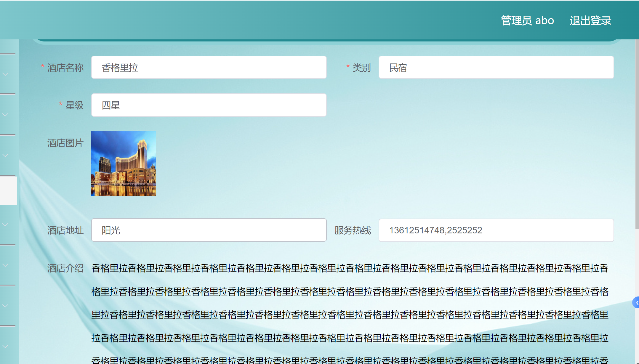Open the 管理员 abo account menu
Viewport: 639px width, 364px height.
[x=527, y=20]
